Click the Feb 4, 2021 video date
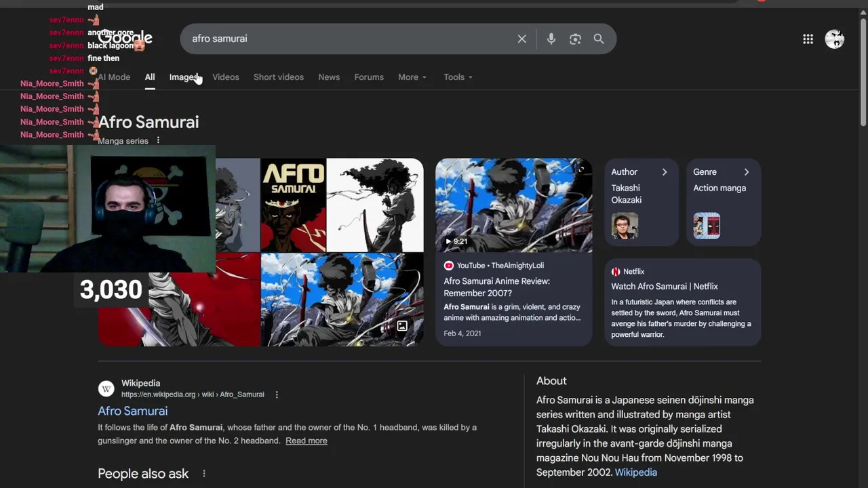 pyautogui.click(x=462, y=333)
